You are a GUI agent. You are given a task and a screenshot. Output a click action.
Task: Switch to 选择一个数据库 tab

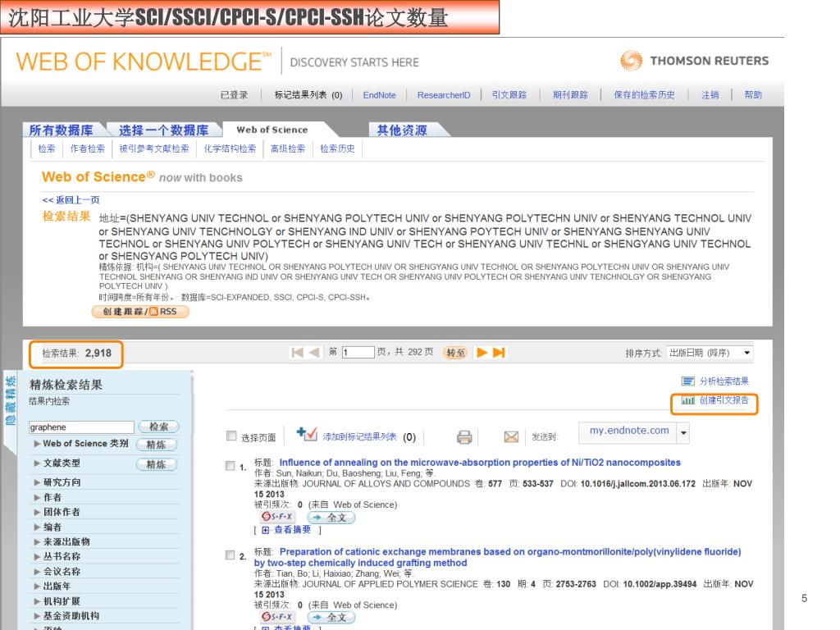[163, 130]
